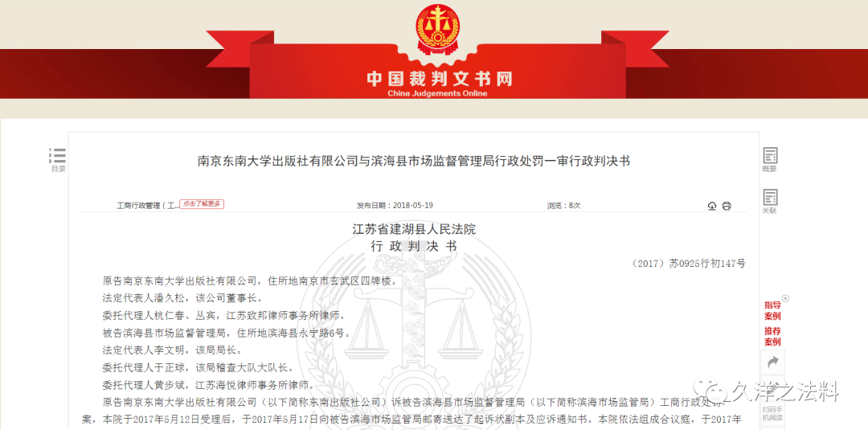The image size is (868, 430).
Task: Select the judgment document title heading
Action: coord(414,162)
